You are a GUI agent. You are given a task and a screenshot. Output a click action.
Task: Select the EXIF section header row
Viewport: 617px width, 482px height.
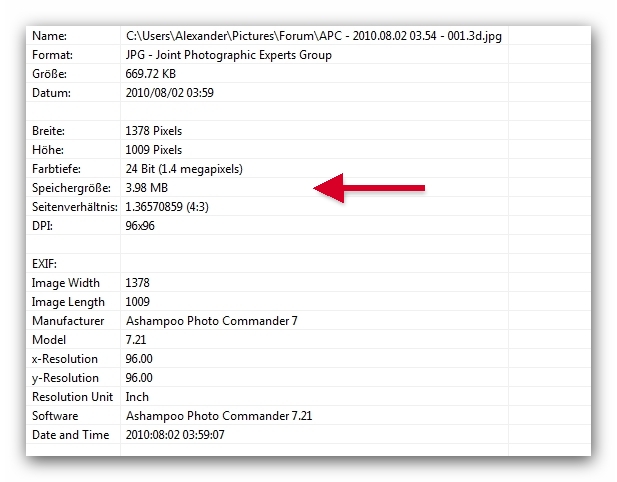[47, 264]
